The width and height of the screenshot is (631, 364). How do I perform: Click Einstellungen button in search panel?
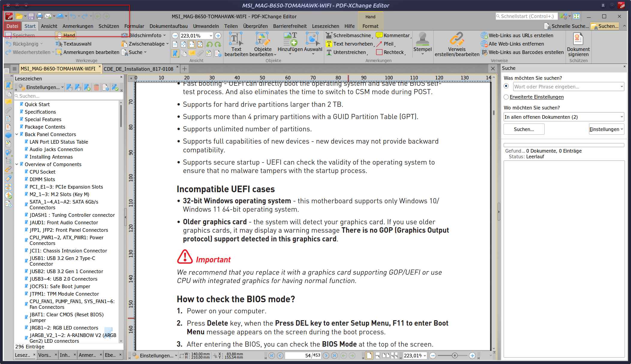[x=606, y=129]
